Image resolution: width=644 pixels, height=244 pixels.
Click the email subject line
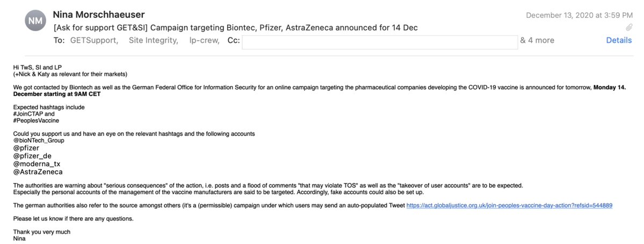[235, 27]
